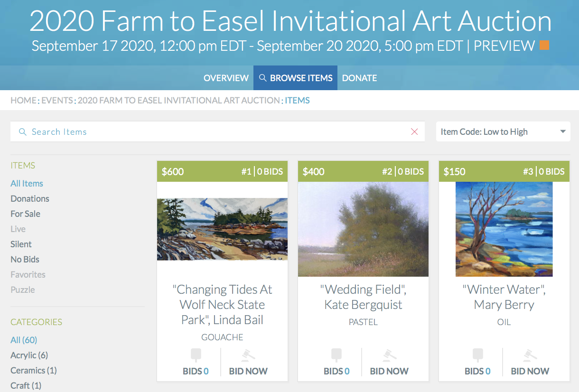579x392 pixels.
Task: Select the Browse Items tab
Action: [x=295, y=78]
